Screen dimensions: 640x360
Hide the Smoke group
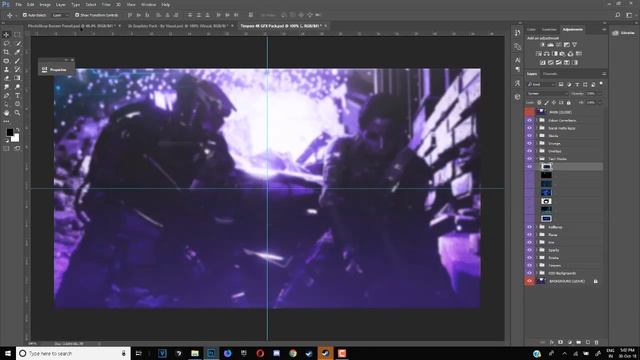(x=529, y=258)
